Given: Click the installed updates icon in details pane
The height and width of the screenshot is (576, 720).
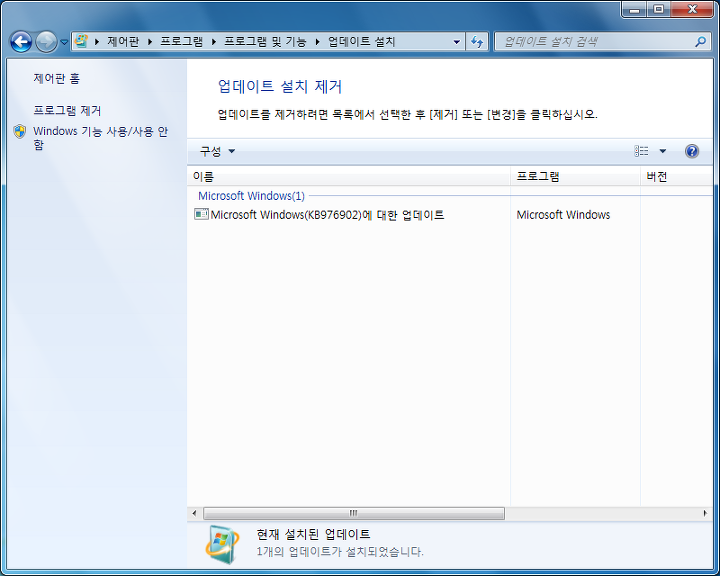Looking at the screenshot, I should pos(222,544).
